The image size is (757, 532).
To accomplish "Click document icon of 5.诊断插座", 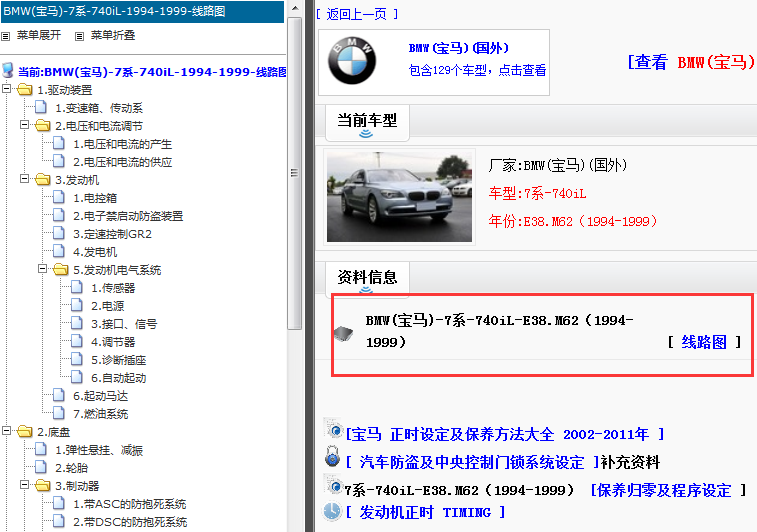I will [77, 359].
